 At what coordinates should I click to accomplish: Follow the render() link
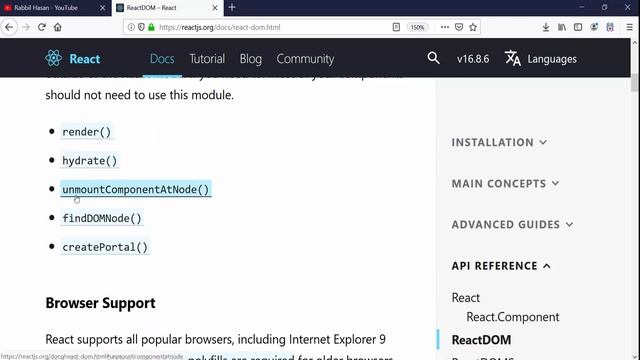pyautogui.click(x=87, y=132)
